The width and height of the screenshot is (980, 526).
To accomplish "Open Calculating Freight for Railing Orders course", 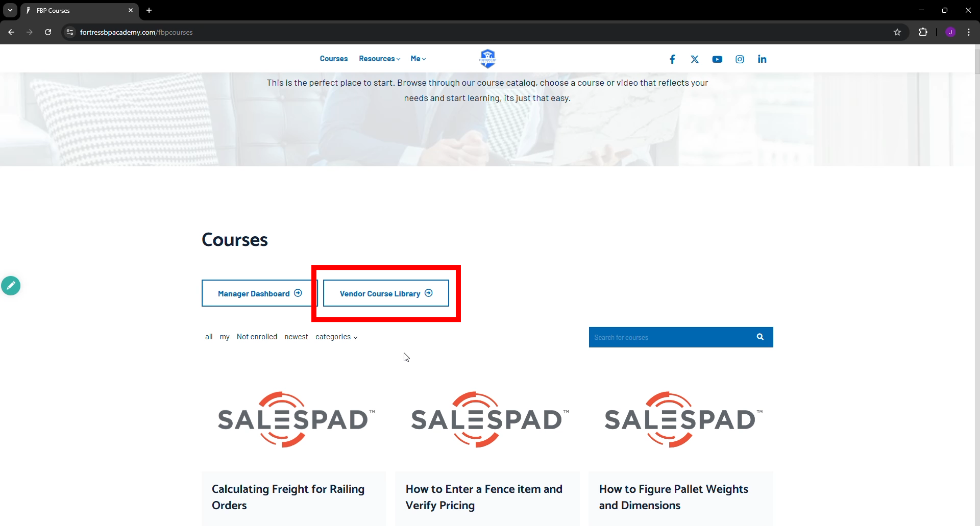I will (x=288, y=497).
